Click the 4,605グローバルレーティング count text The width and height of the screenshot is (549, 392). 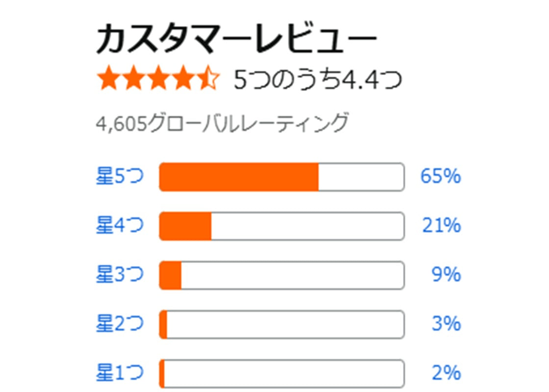coord(223,123)
